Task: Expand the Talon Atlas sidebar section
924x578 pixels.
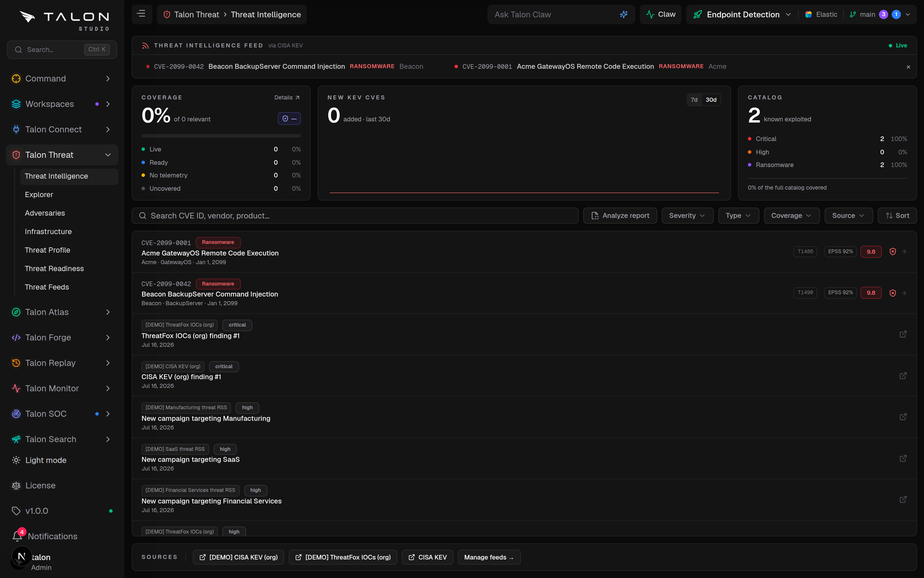Action: coord(62,312)
